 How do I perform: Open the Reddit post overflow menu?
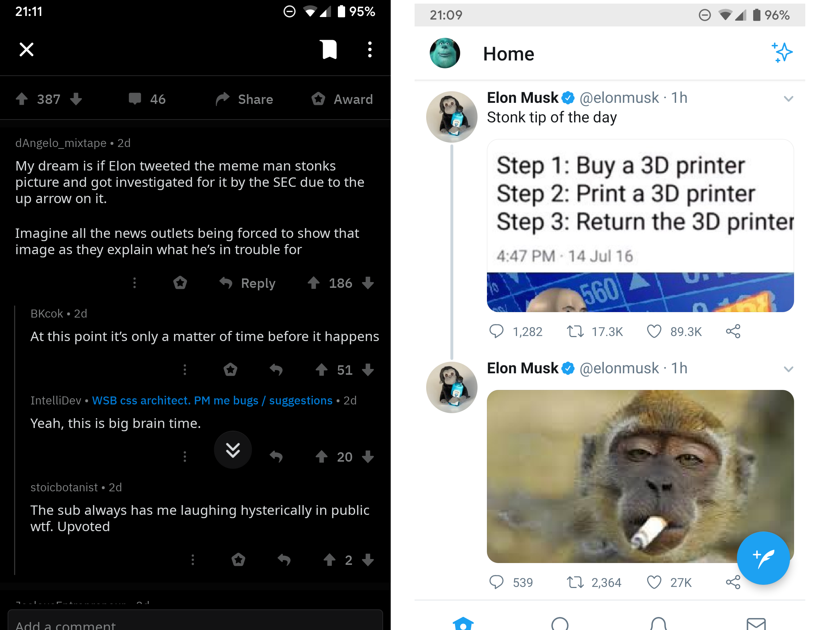pyautogui.click(x=369, y=49)
